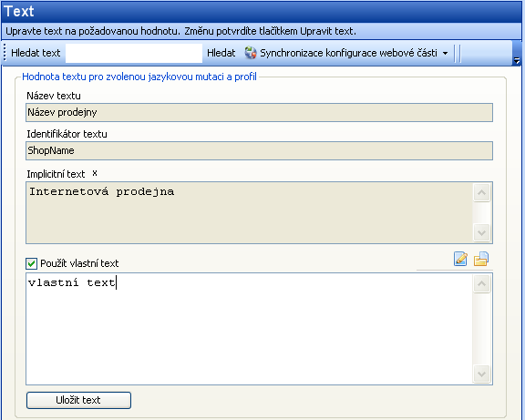Click scroll down arrow in Implicitní text box
This screenshot has height=420, width=525.
(x=482, y=232)
